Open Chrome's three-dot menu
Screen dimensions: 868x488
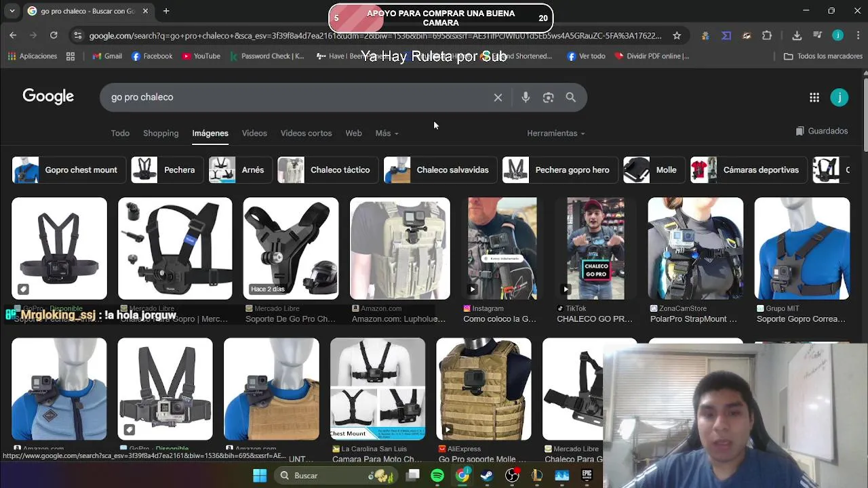point(857,35)
